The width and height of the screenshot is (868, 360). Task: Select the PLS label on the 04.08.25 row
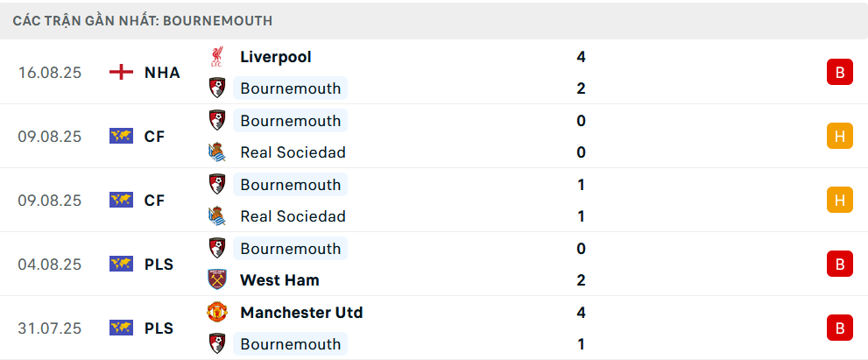click(x=159, y=264)
